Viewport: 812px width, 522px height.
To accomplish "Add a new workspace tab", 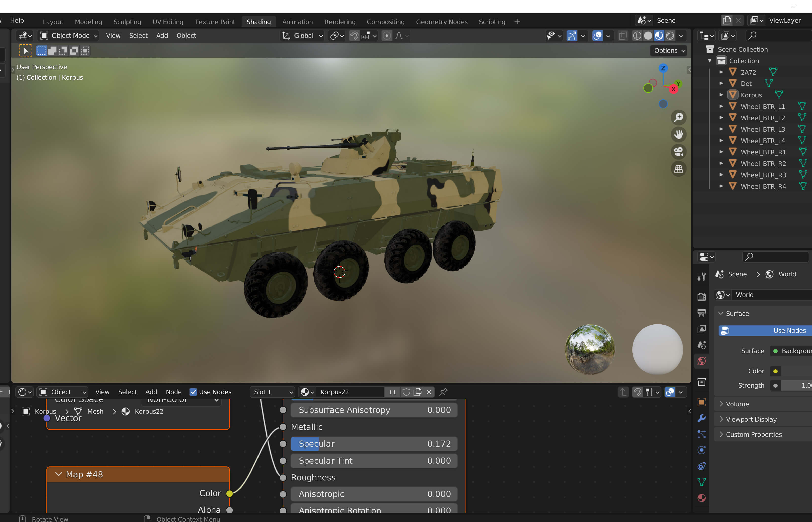I will click(x=517, y=22).
